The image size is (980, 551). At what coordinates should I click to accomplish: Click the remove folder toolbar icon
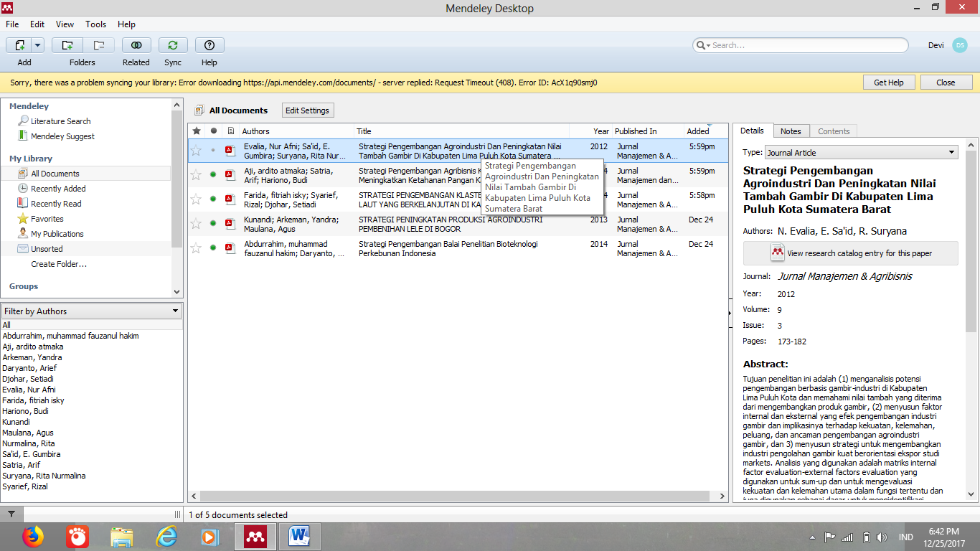99,45
